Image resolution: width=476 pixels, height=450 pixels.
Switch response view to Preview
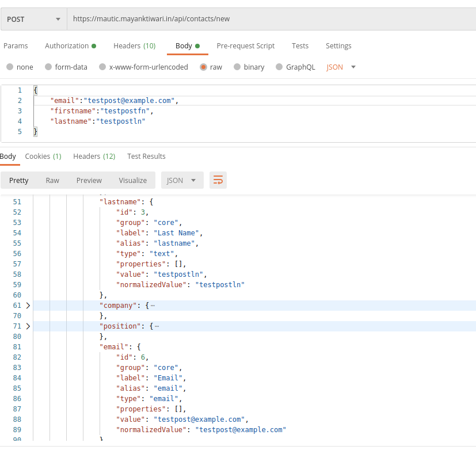pyautogui.click(x=89, y=181)
